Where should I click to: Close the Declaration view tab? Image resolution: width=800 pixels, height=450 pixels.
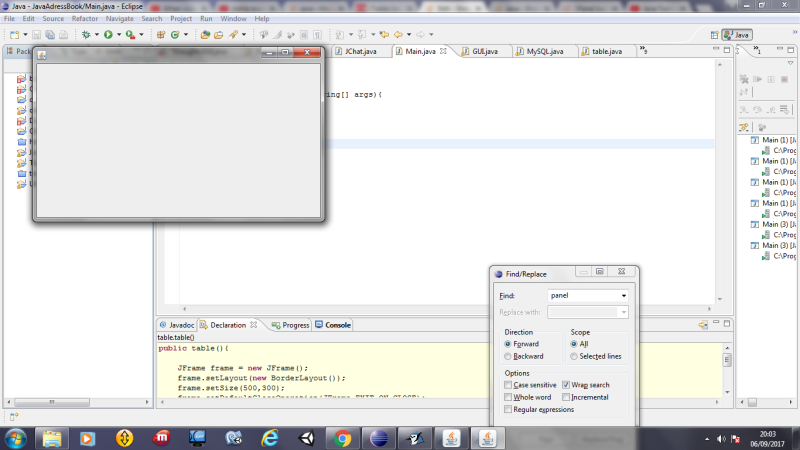click(x=254, y=325)
